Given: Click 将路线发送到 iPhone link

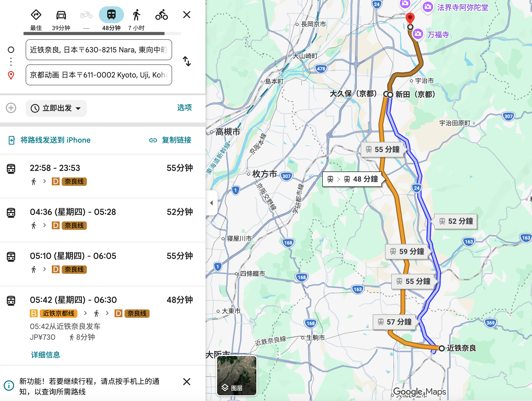Looking at the screenshot, I should (x=55, y=140).
